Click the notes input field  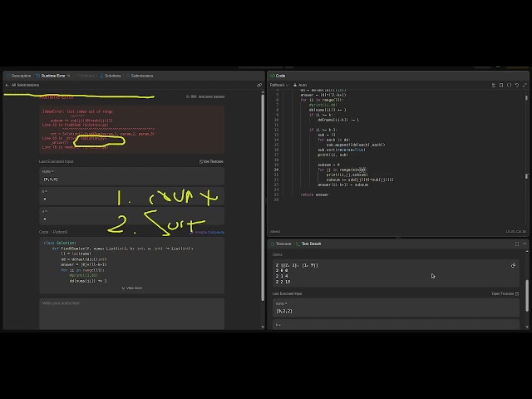(131, 314)
